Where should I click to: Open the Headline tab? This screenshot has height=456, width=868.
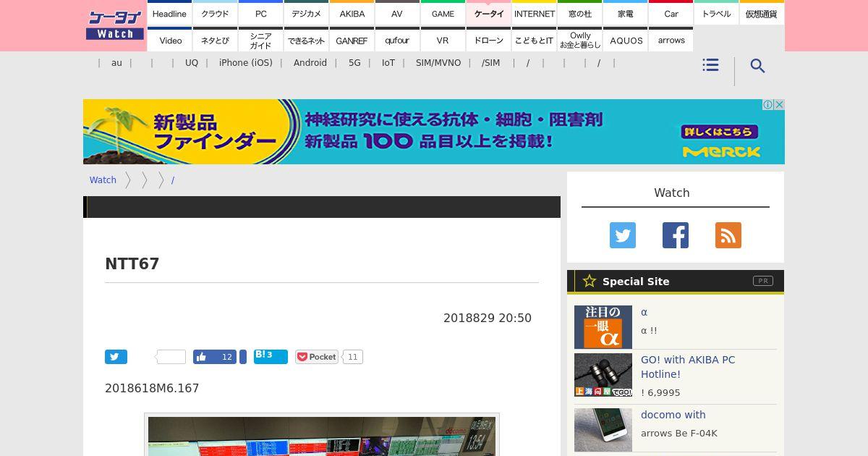[x=169, y=14]
